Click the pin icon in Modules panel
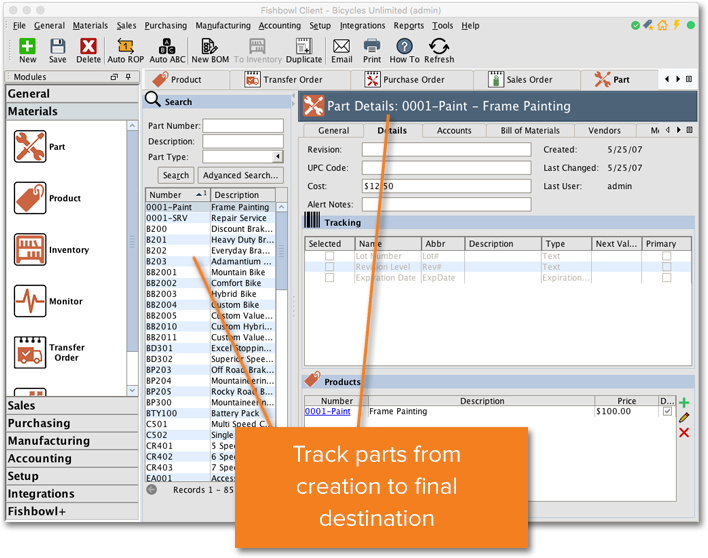Viewport: 708px width, 558px height. coord(128,77)
